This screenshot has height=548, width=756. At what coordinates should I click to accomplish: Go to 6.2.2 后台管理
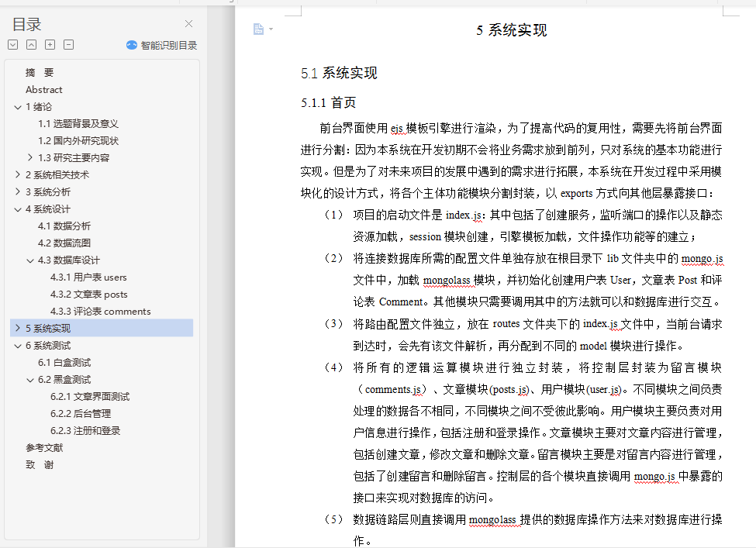[81, 414]
